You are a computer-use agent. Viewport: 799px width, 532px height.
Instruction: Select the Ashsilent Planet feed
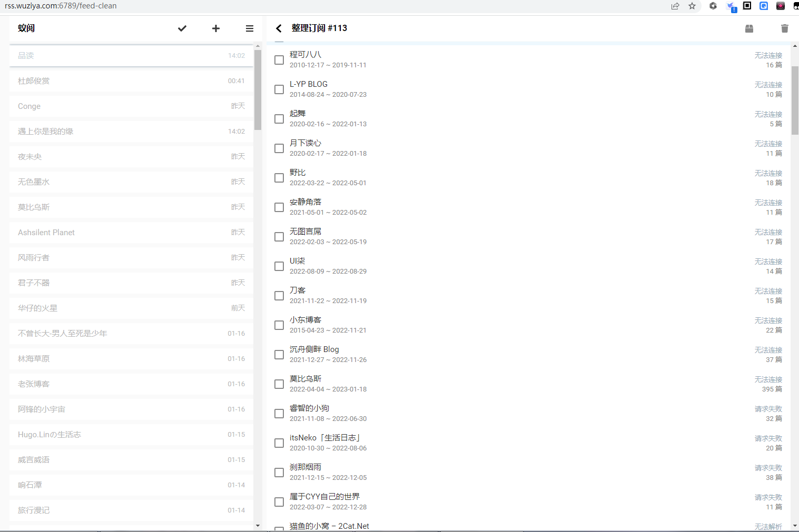click(x=46, y=233)
